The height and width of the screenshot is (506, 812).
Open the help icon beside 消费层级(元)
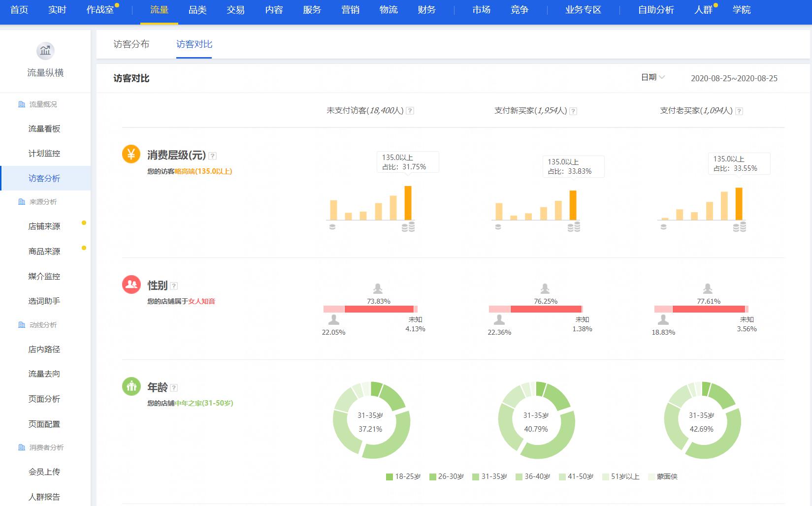(212, 155)
